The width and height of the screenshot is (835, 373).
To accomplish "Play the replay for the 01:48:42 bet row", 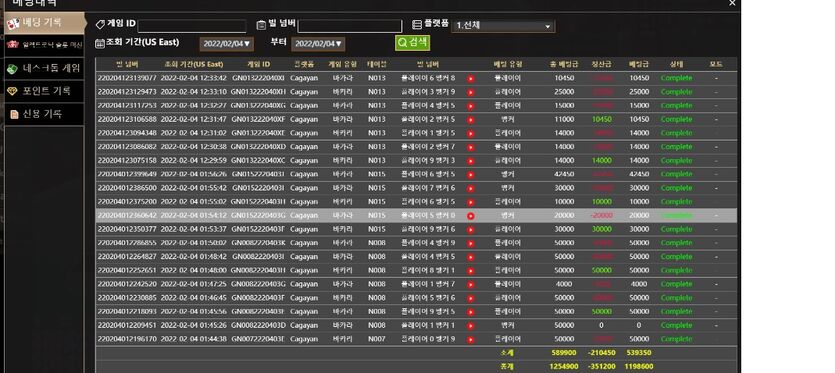I will tap(471, 257).
